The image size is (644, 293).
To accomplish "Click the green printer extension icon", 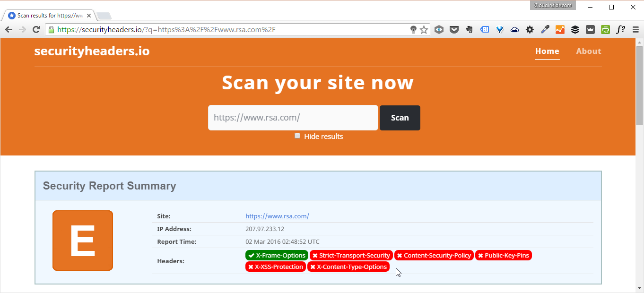I will [x=605, y=30].
